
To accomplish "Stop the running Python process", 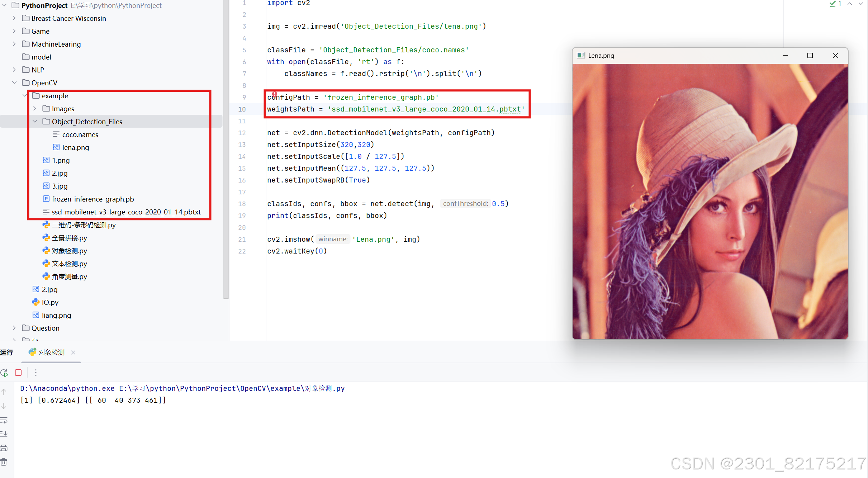I will pyautogui.click(x=18, y=373).
